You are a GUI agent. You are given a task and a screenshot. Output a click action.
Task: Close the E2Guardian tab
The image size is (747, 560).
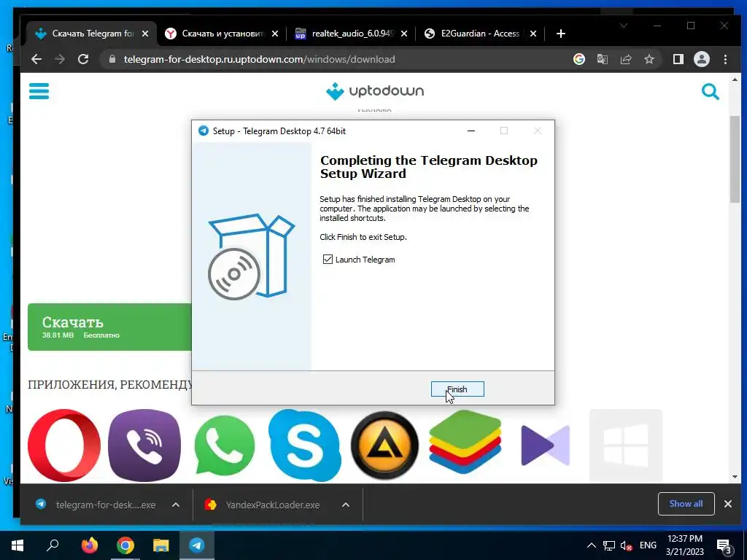click(x=533, y=34)
